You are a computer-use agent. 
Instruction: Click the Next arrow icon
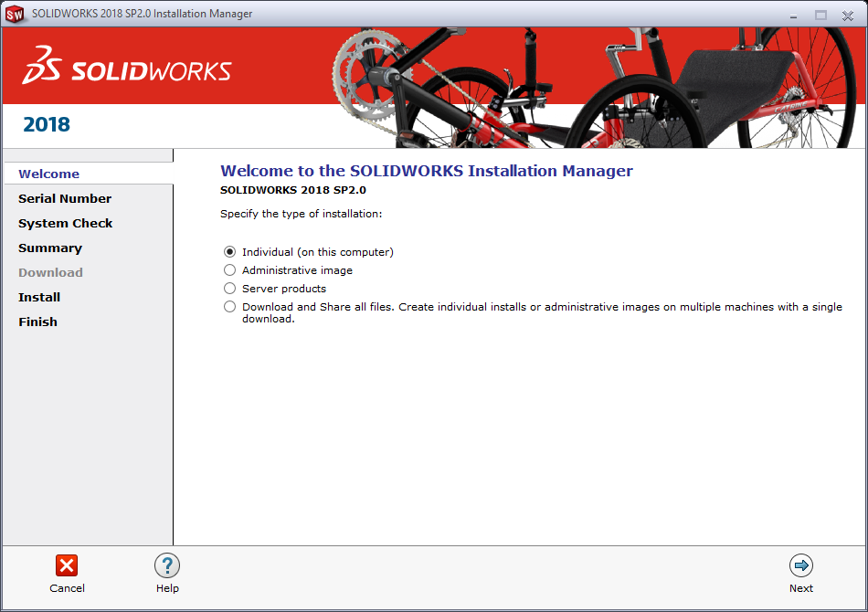(x=801, y=565)
